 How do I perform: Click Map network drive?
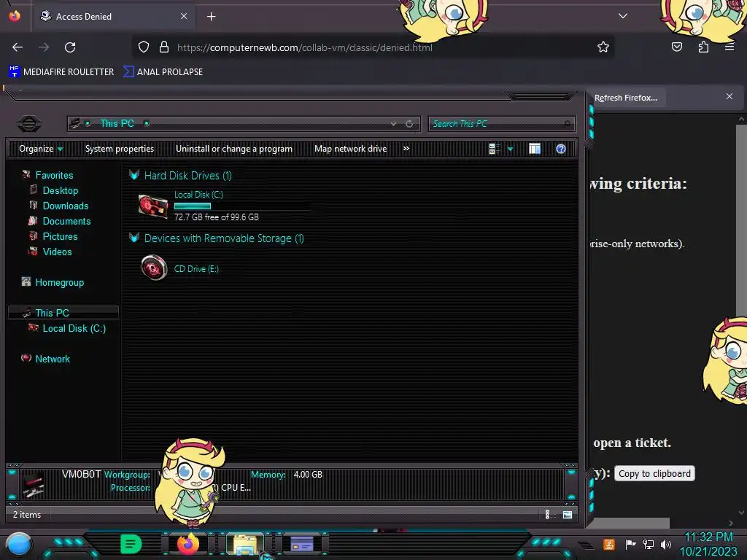(351, 149)
